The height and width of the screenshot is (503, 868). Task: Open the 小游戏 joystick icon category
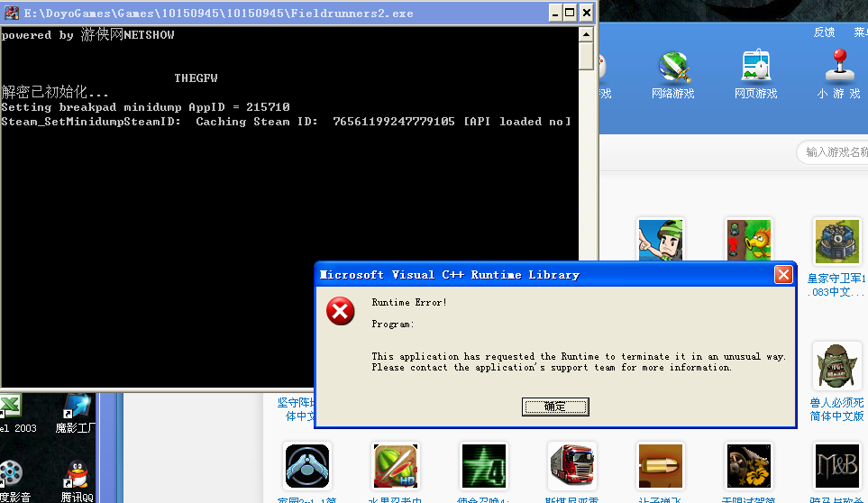click(x=840, y=65)
